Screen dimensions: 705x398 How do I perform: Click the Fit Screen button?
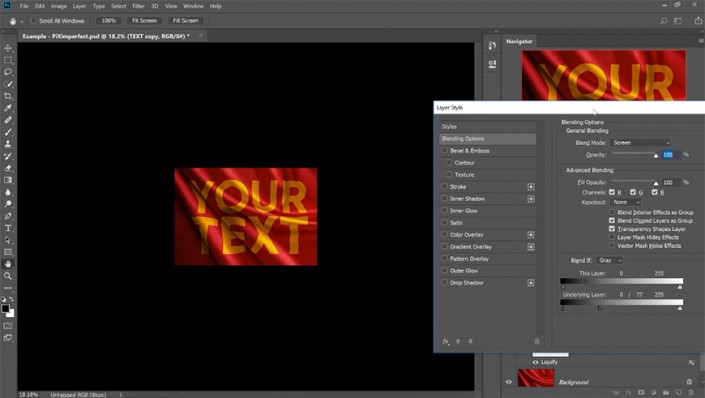pyautogui.click(x=144, y=21)
